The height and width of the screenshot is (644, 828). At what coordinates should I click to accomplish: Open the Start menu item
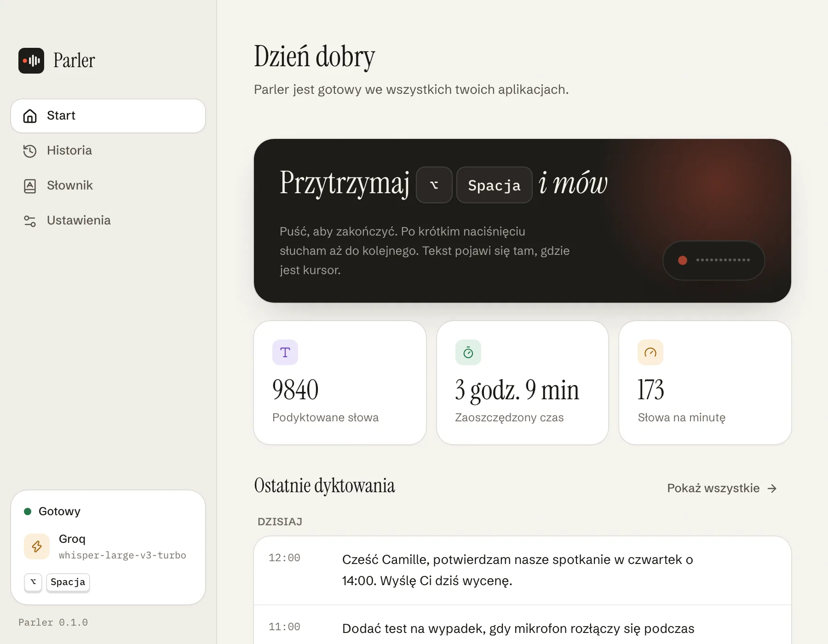point(108,116)
